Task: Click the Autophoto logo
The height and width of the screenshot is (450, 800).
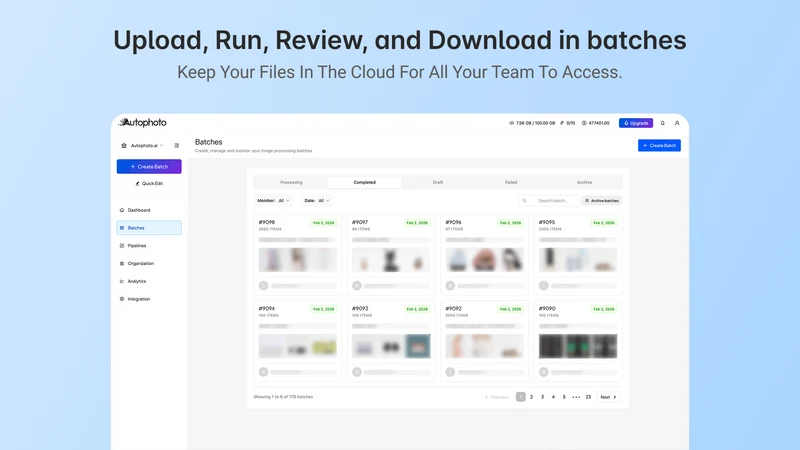Action: (x=142, y=122)
